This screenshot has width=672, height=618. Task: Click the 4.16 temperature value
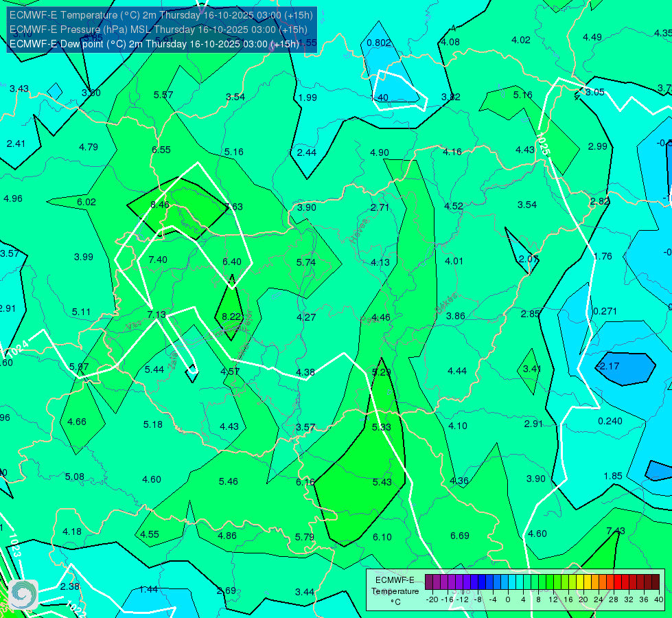(x=452, y=151)
